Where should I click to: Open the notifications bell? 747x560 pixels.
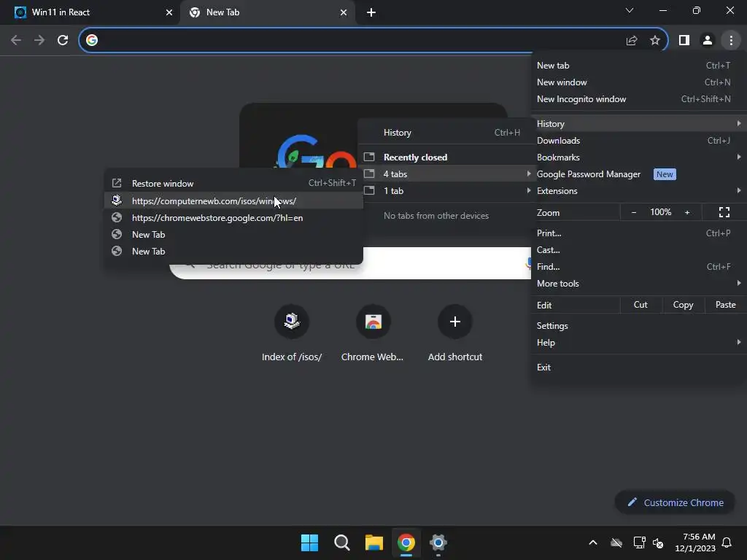[727, 542]
